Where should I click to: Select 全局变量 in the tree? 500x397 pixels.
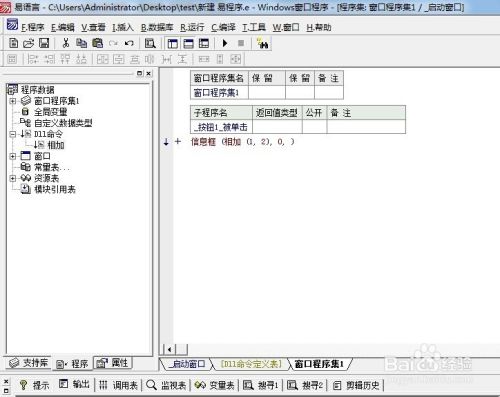50,112
